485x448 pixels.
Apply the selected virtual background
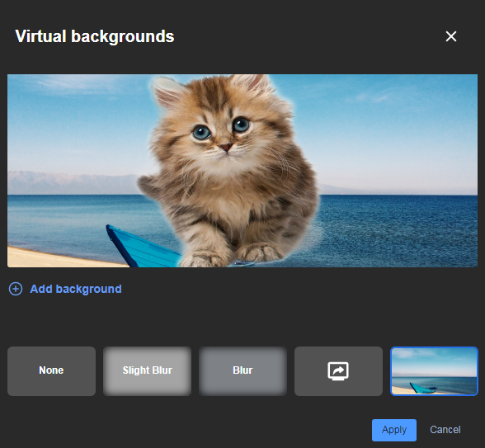tap(394, 430)
